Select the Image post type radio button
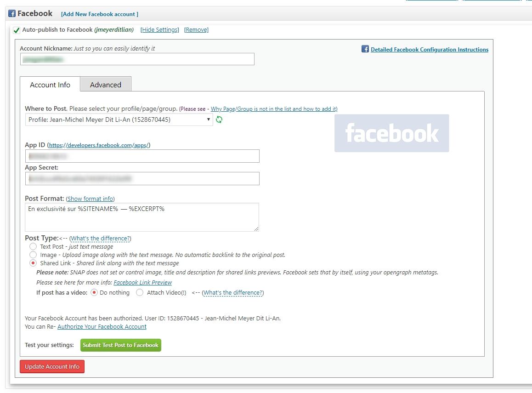532x393 pixels. [x=33, y=255]
